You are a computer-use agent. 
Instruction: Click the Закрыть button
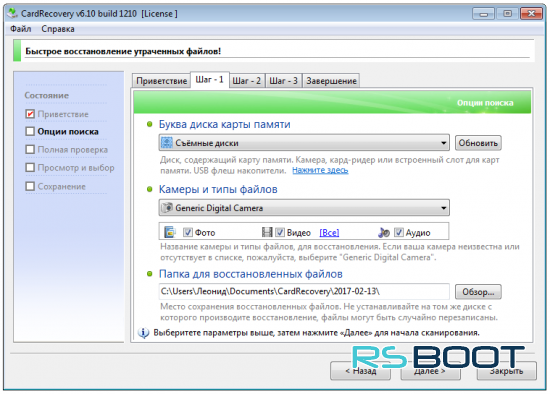click(507, 371)
